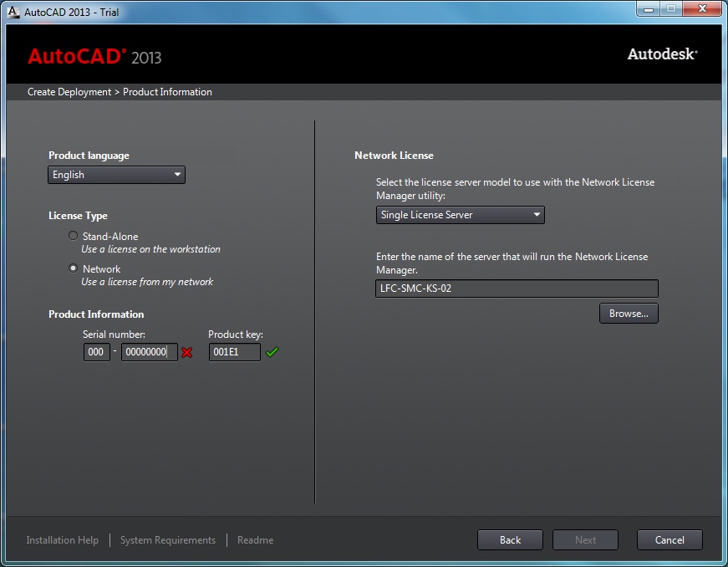Maximize the AutoCAD 2013 Trial window

point(671,9)
